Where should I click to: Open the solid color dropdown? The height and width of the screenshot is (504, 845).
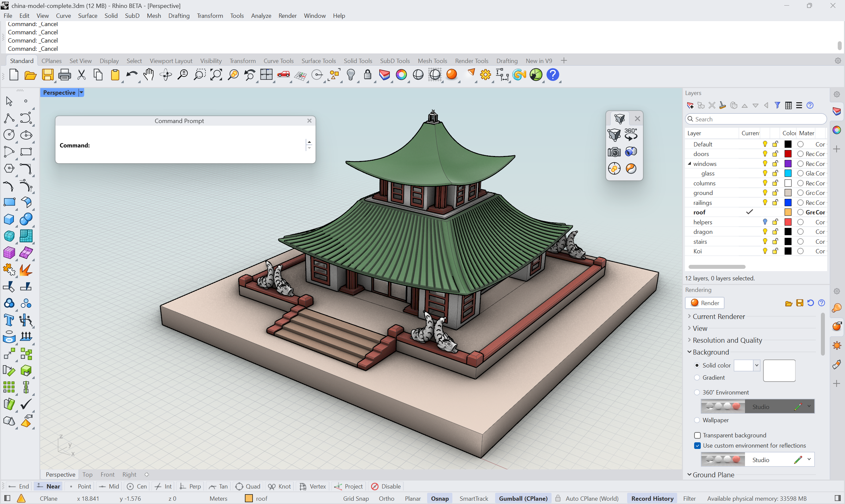coord(756,365)
